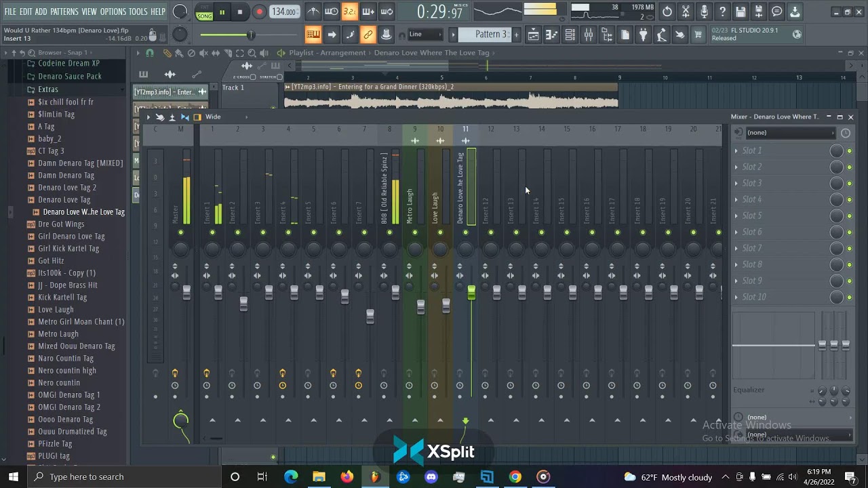Adjust the Denaro Love..he Love Tag mixer fader

(x=471, y=292)
